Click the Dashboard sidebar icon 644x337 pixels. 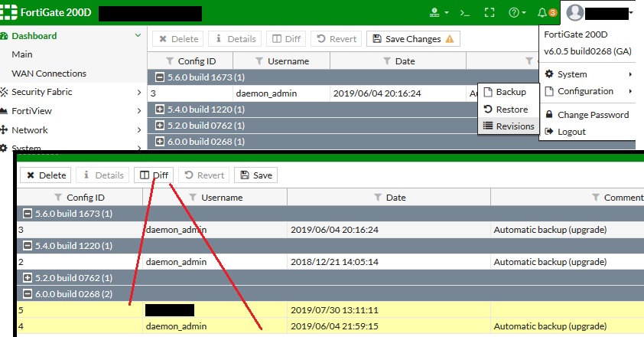click(x=4, y=36)
